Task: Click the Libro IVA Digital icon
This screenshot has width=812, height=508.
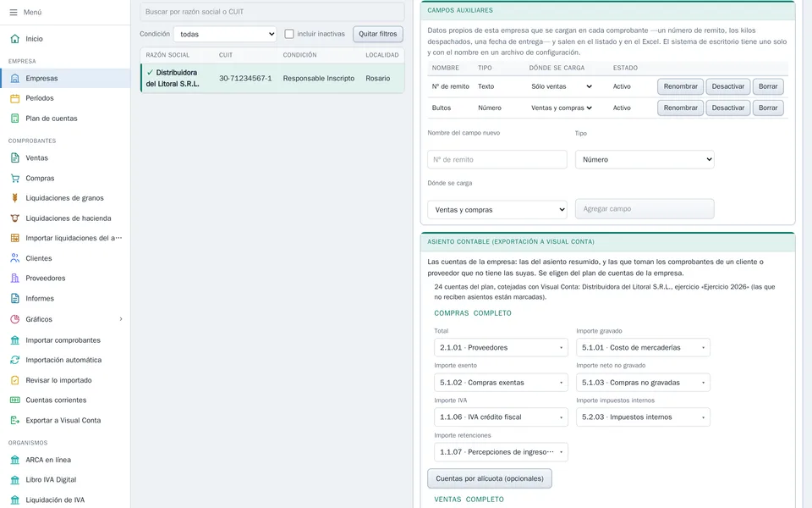Action: [15, 480]
